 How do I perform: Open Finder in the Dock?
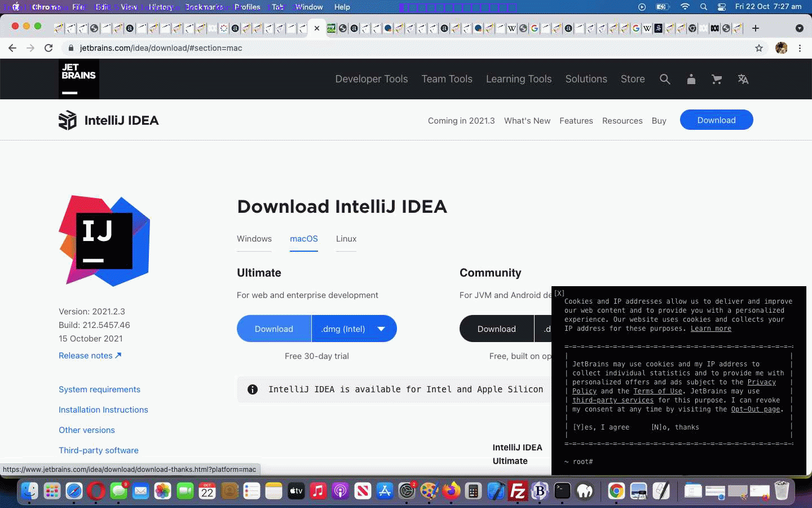click(29, 491)
